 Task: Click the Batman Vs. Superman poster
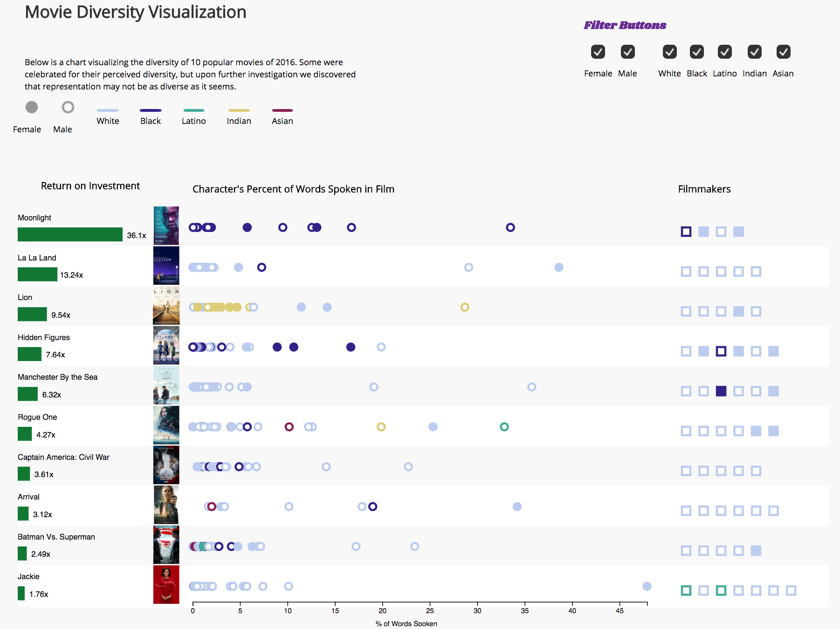[x=166, y=545]
